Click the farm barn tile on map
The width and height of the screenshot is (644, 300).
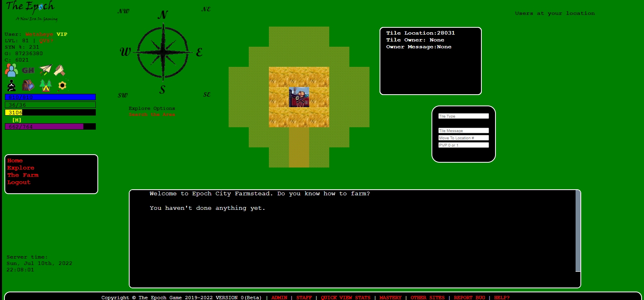click(x=299, y=97)
